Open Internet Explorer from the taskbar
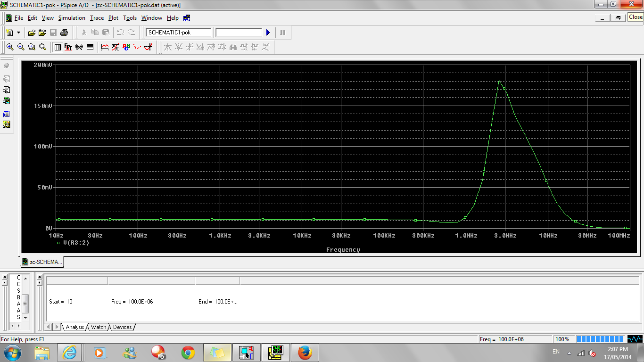 pos(69,353)
